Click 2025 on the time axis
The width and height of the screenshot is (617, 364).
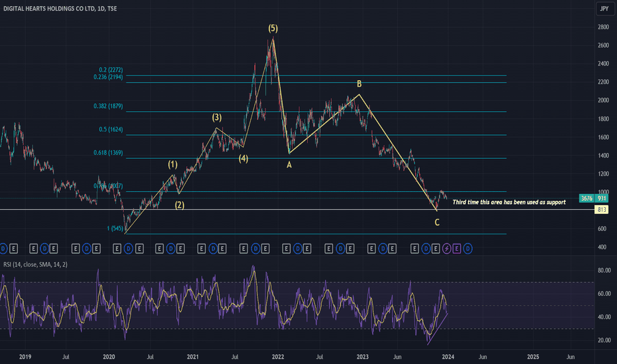[x=533, y=357]
